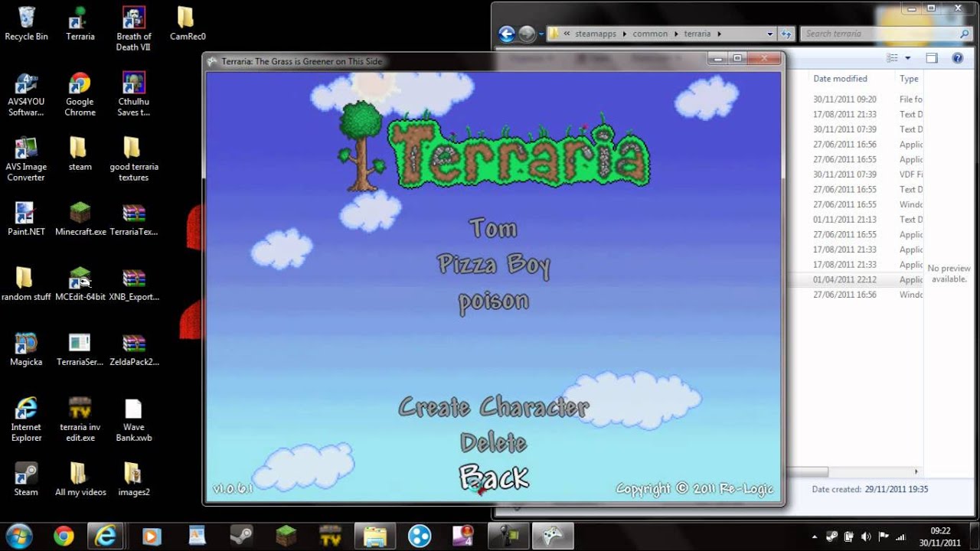Click the taskbar clock showing 09:22
The height and width of the screenshot is (551, 980).
point(942,536)
